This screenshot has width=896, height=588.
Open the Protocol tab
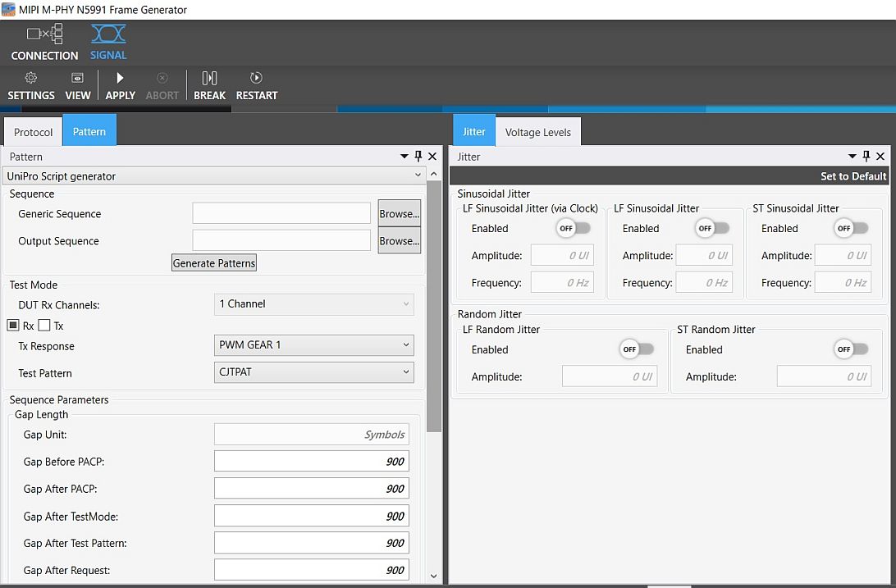[32, 131]
